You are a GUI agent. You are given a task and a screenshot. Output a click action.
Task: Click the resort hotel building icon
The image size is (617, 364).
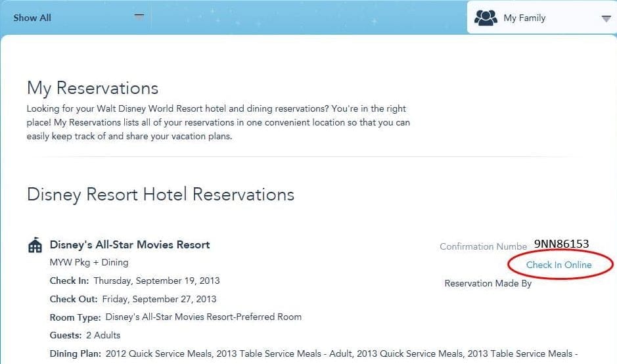(x=35, y=246)
